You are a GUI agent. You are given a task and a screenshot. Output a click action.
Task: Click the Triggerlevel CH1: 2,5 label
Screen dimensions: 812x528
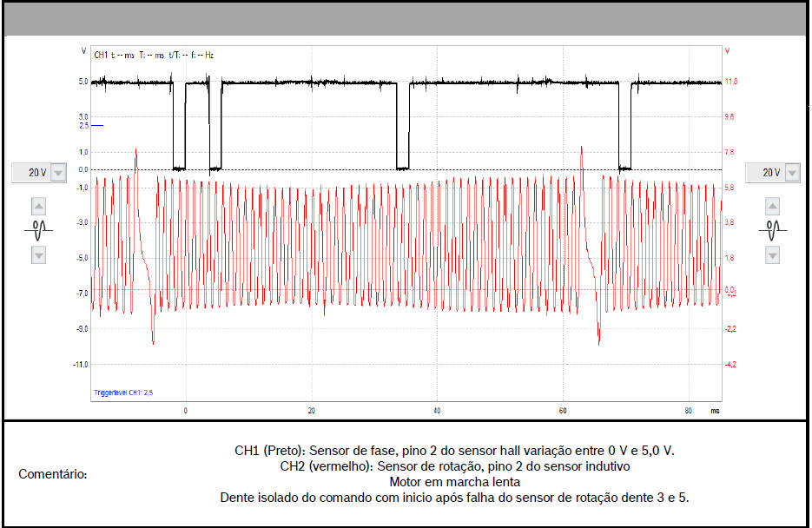[123, 393]
